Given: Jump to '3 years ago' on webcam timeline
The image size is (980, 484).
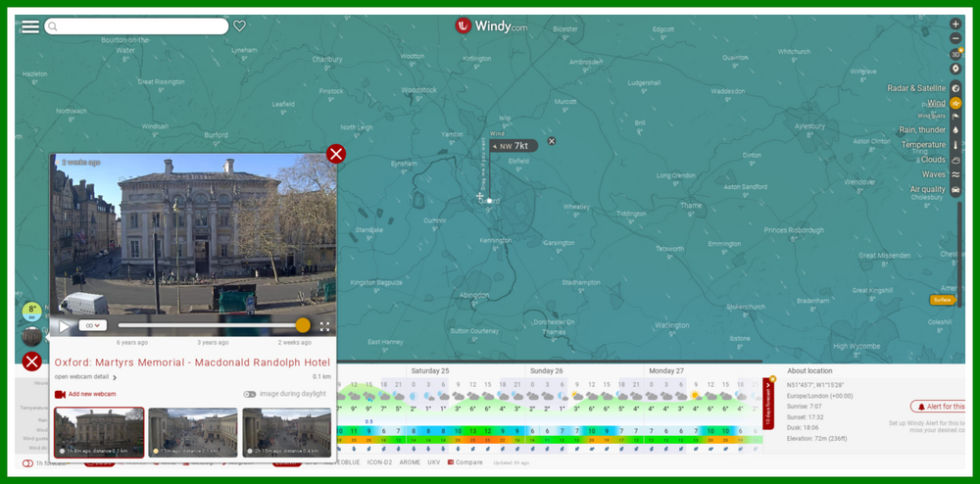Looking at the screenshot, I should 213,342.
